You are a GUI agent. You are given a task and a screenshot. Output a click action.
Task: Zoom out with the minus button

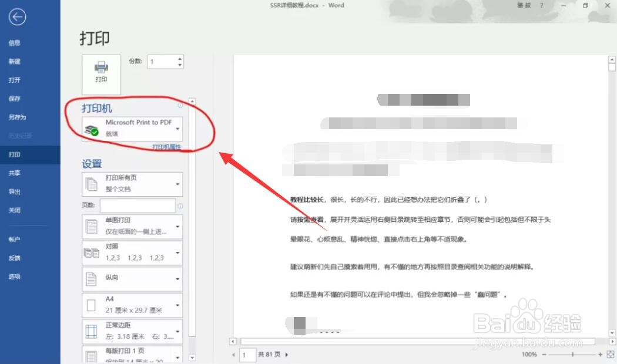pos(544,355)
